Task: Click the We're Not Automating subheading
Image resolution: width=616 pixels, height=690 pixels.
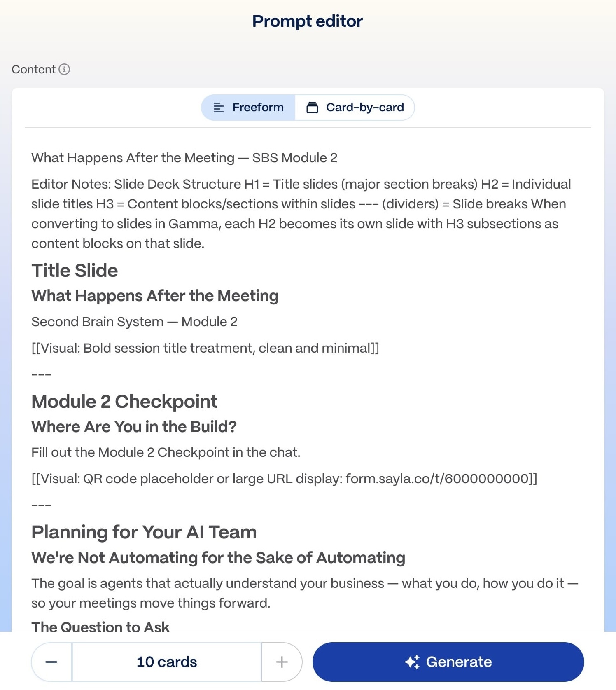Action: [218, 558]
